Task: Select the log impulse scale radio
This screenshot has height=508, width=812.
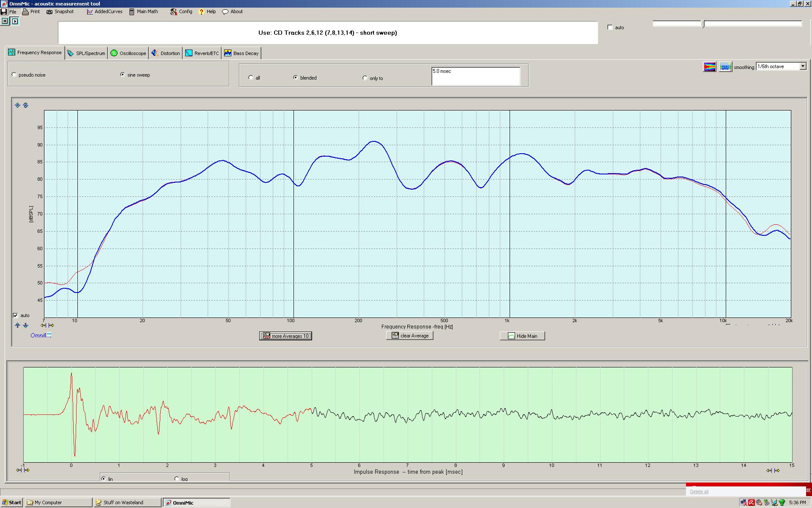Action: [x=177, y=478]
